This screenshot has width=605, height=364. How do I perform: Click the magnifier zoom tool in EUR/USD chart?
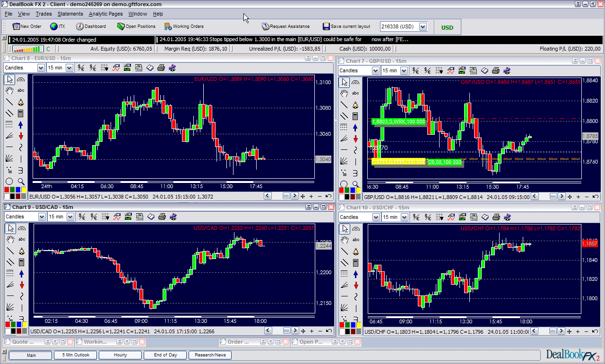21,182
